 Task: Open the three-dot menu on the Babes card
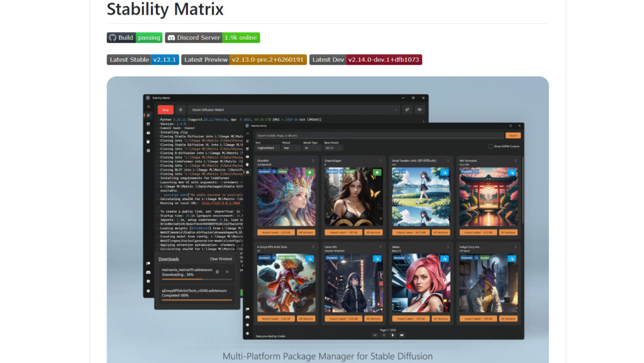(448, 246)
